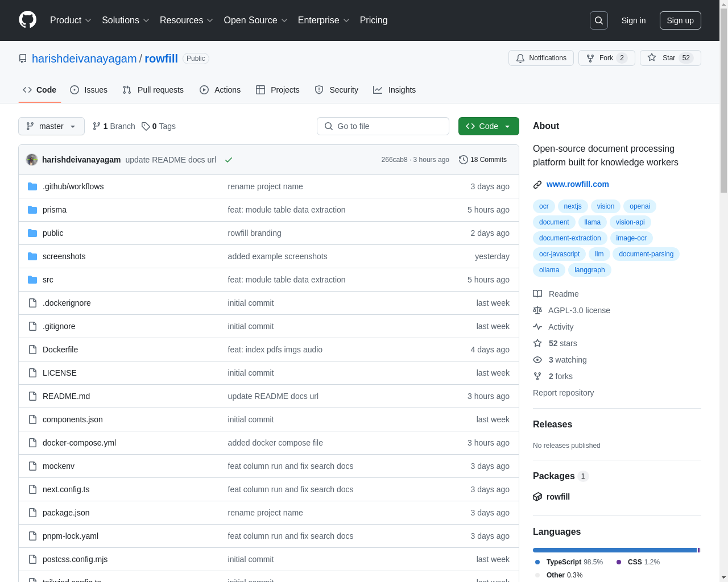Open the www.rowfill.com link

pyautogui.click(x=577, y=184)
